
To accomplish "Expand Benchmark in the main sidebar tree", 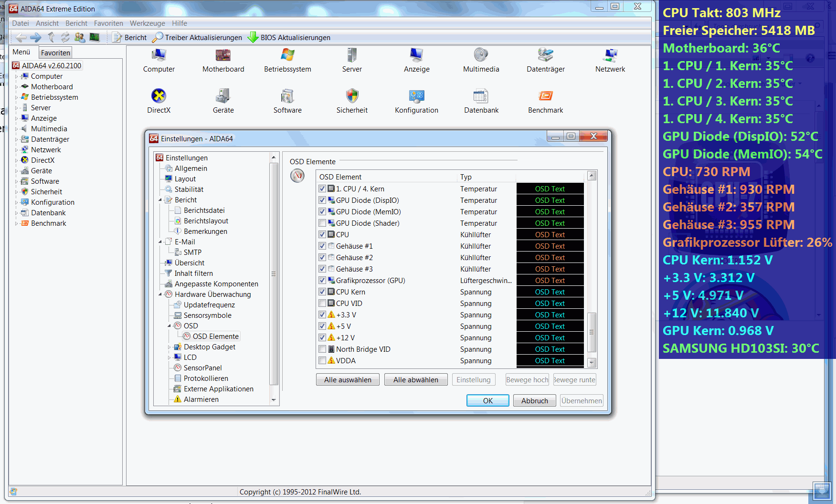I will pyautogui.click(x=16, y=223).
